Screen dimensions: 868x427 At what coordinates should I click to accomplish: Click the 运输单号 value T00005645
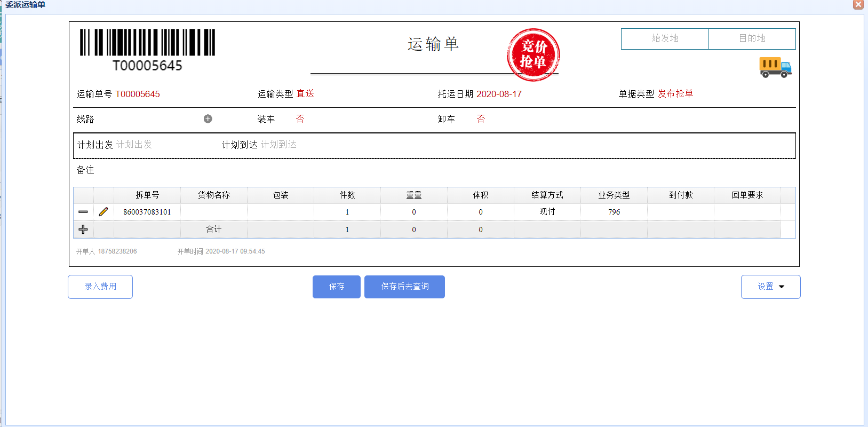pyautogui.click(x=138, y=94)
